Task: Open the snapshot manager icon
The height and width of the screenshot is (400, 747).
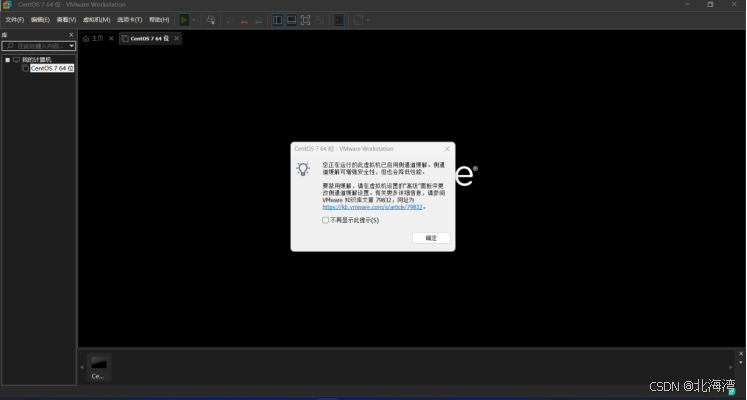Action: (259, 20)
